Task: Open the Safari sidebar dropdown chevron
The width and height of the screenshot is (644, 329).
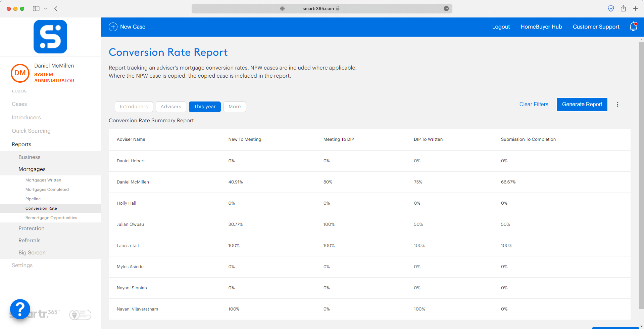Action: click(46, 9)
